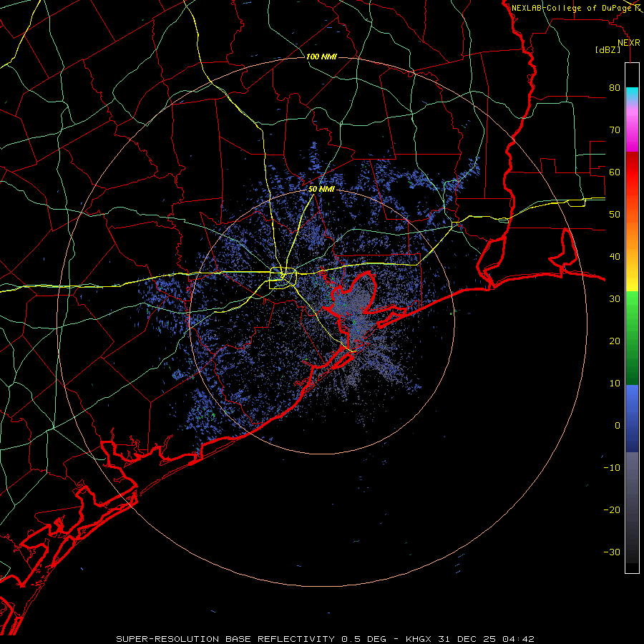Screen dimensions: 644x644
Task: Click the 50 NMI range ring label
Action: point(321,190)
